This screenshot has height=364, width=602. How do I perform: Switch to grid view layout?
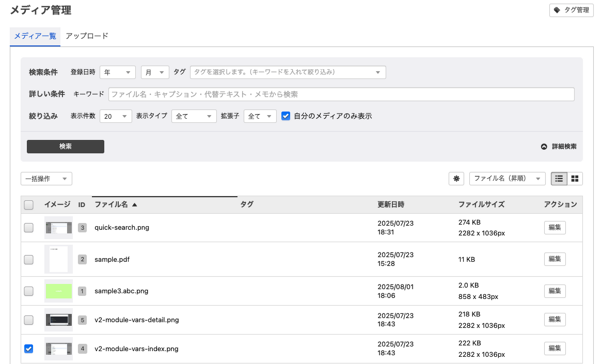(575, 179)
